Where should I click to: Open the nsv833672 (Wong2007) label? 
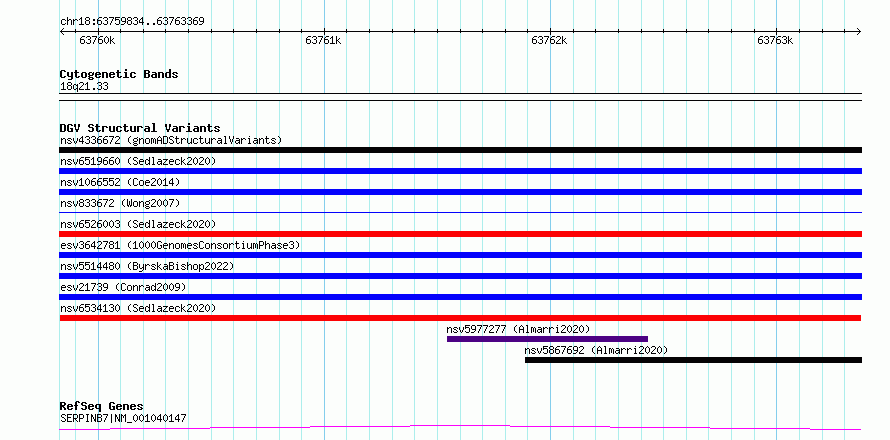[x=120, y=203]
